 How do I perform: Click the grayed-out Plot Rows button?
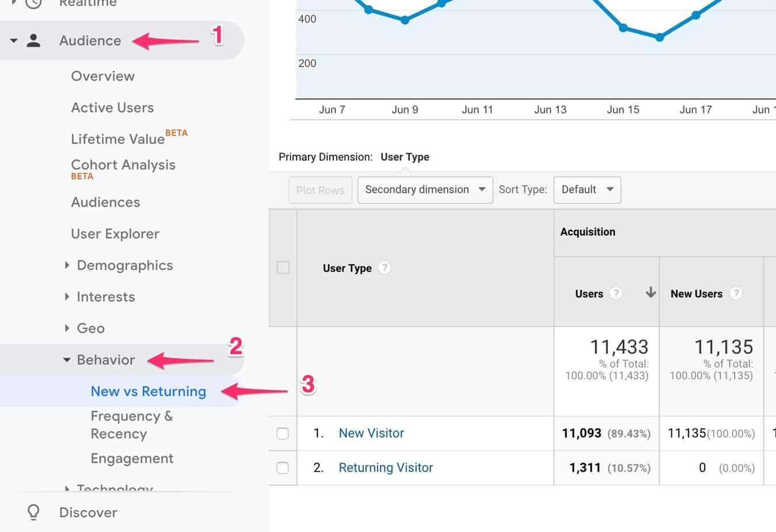coord(320,189)
